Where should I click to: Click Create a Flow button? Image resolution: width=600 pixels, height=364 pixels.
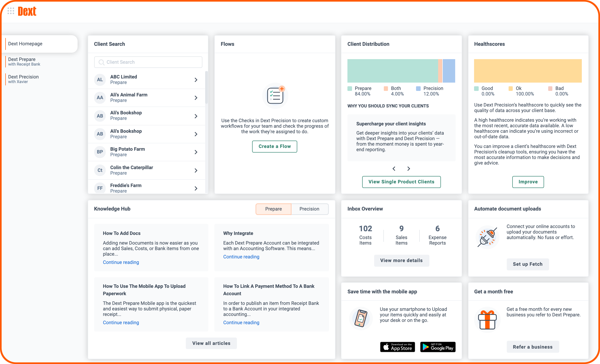pos(274,146)
